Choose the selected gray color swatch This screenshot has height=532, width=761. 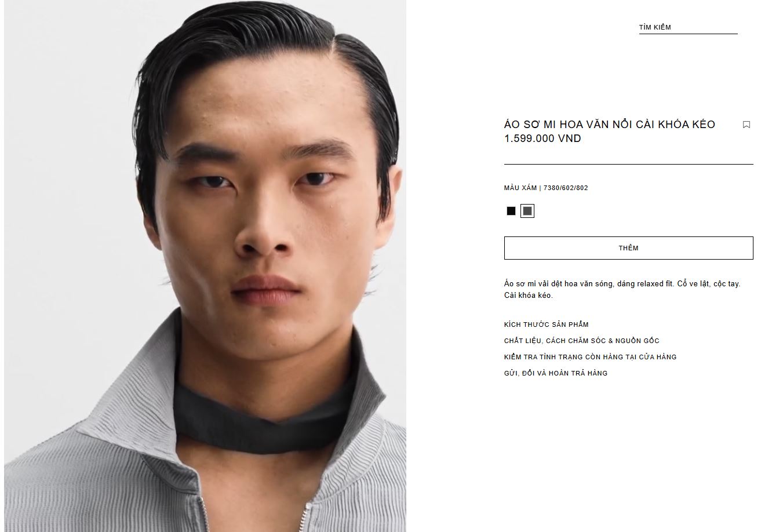pyautogui.click(x=527, y=211)
